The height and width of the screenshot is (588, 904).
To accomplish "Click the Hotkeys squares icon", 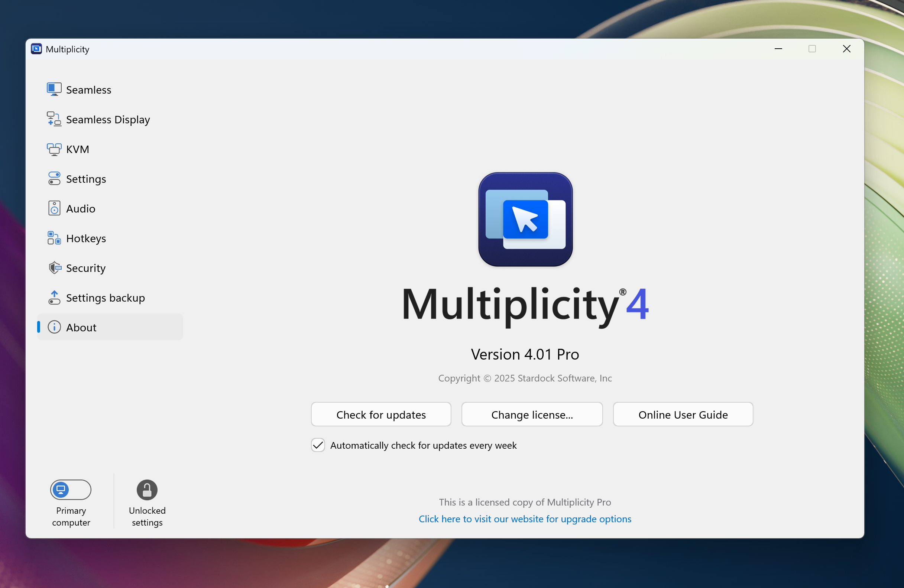I will (54, 238).
